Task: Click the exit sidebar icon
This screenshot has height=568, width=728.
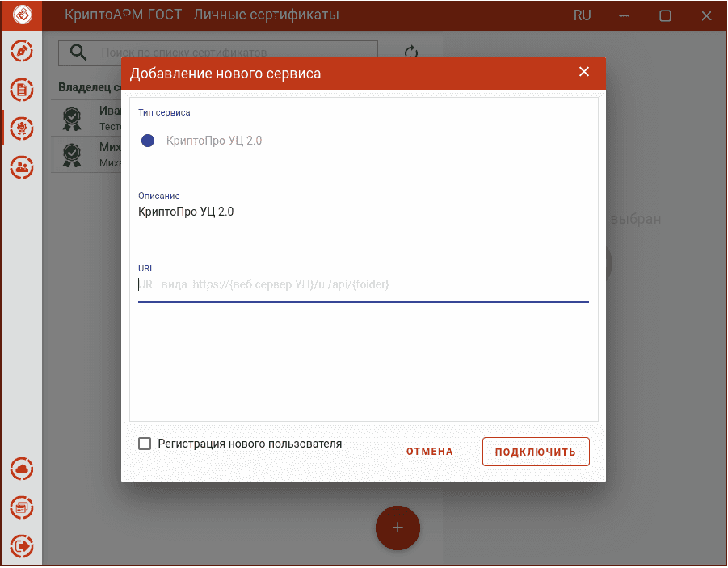Action: (22, 545)
